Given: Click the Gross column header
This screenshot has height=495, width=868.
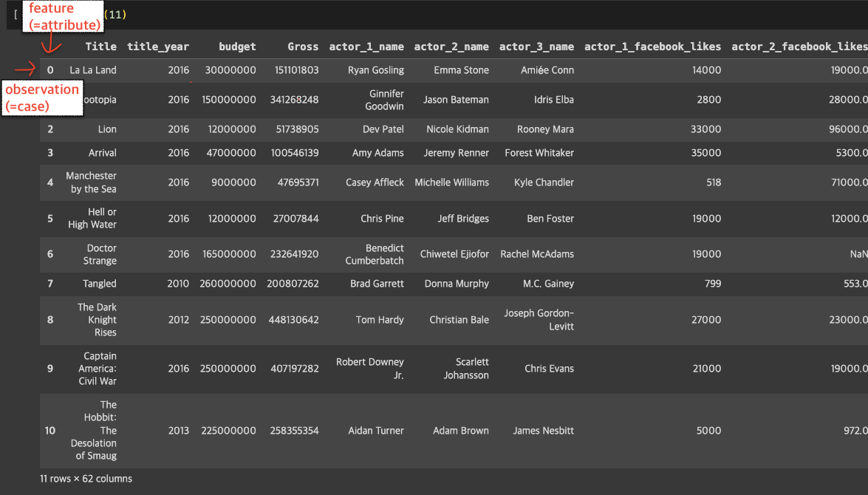Looking at the screenshot, I should point(303,47).
